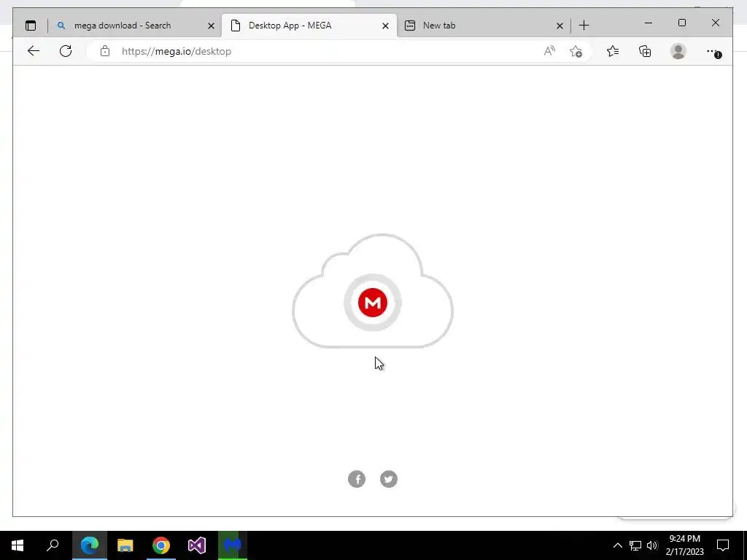Switch to Microsoft Edge in taskbar

90,545
